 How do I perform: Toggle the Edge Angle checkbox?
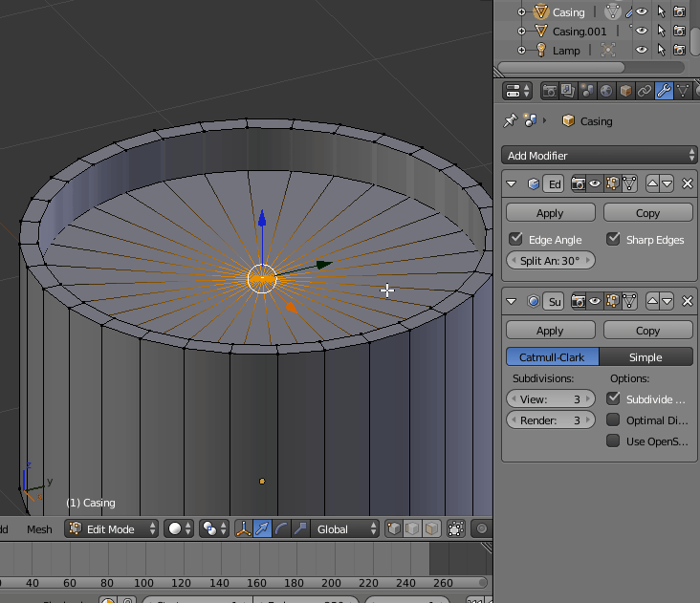(516, 239)
